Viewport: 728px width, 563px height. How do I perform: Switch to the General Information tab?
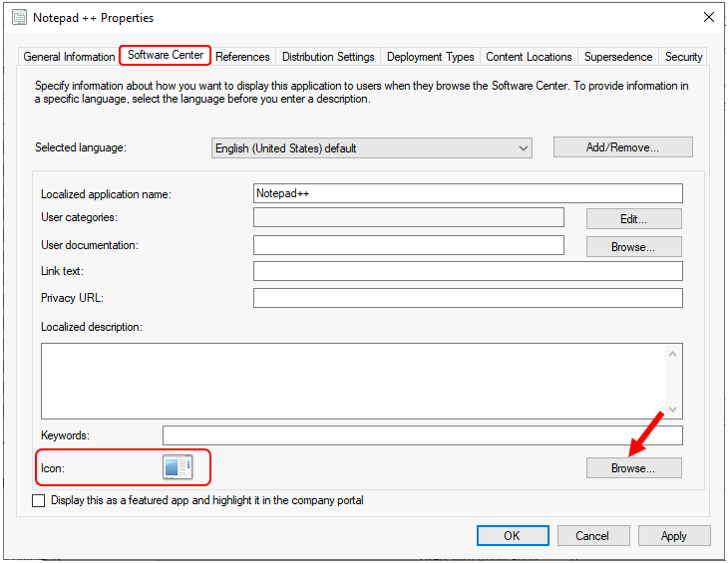coord(69,57)
